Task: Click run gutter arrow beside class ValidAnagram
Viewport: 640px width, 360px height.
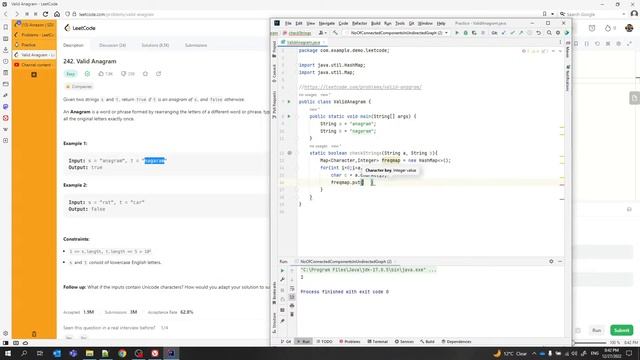Action: click(289, 102)
